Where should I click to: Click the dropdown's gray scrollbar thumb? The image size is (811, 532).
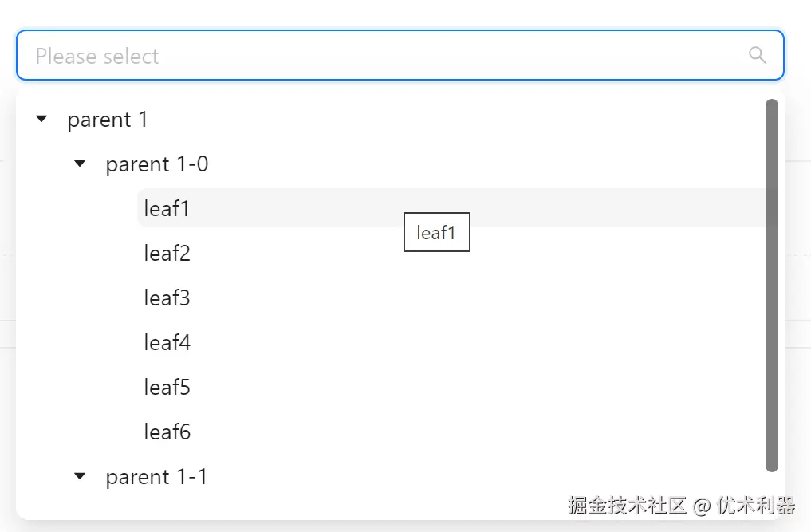coord(771,279)
